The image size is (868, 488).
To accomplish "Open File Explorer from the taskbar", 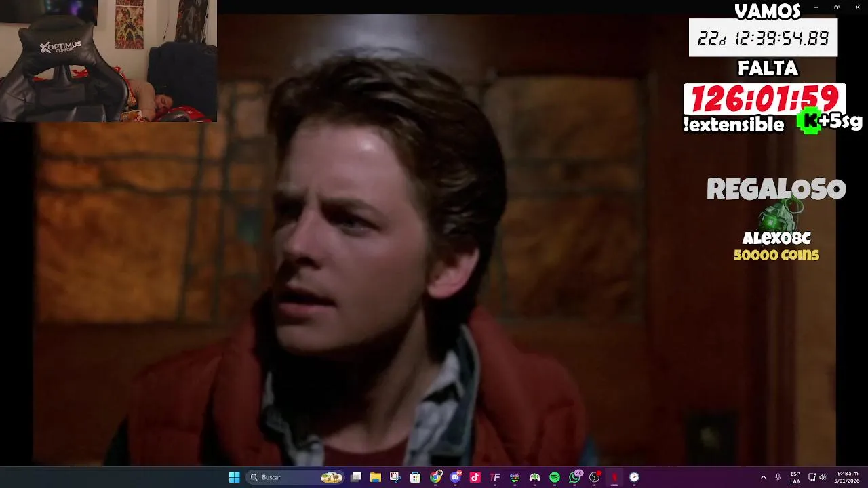I will (x=376, y=477).
